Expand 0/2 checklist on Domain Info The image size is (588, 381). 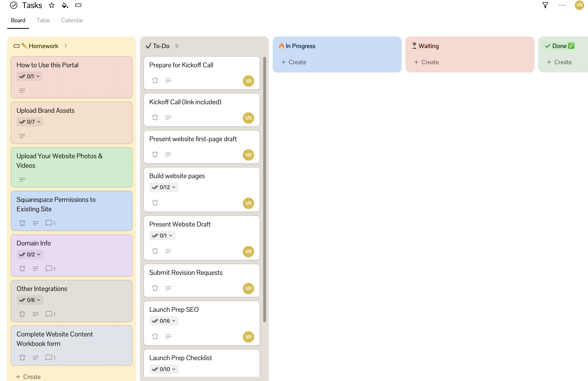coord(30,254)
